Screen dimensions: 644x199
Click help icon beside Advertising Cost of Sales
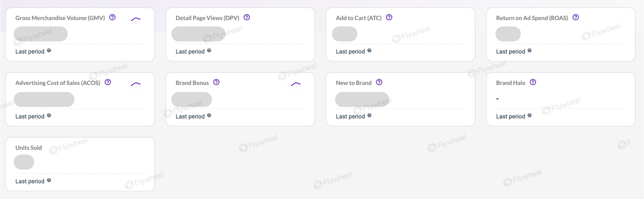coord(108,82)
